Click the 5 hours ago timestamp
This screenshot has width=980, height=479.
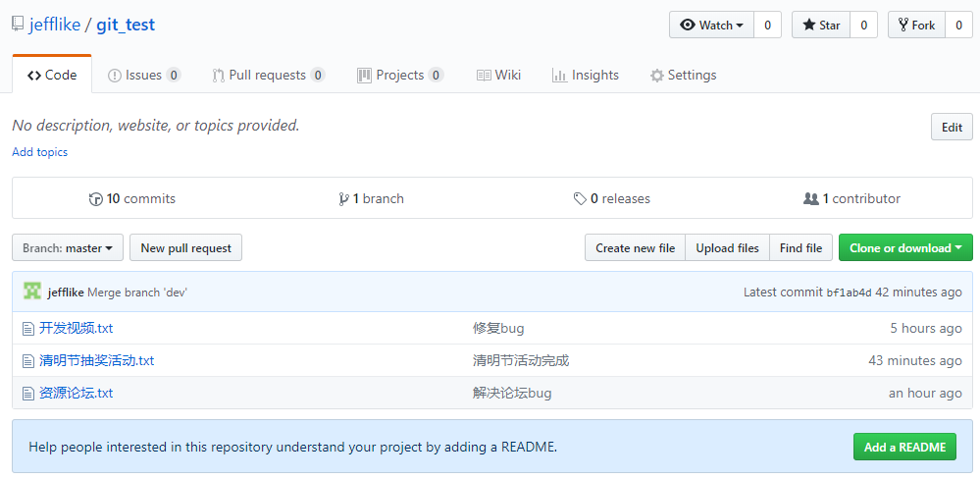coord(926,328)
